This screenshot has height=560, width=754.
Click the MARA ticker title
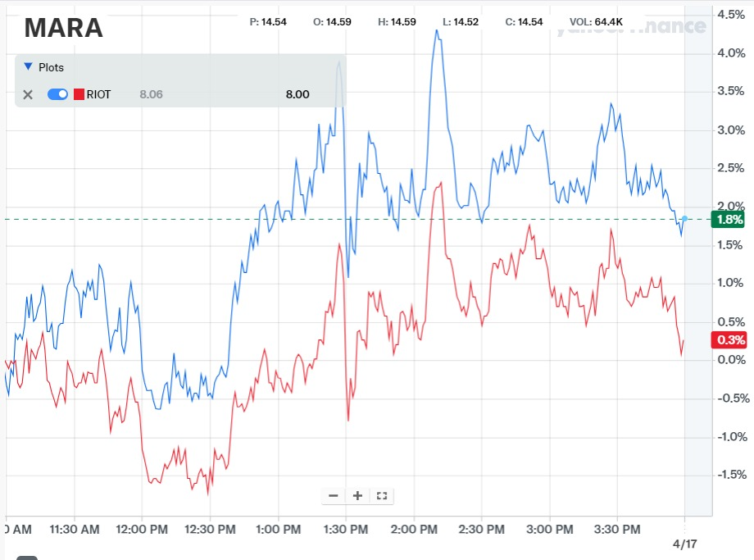click(x=63, y=27)
